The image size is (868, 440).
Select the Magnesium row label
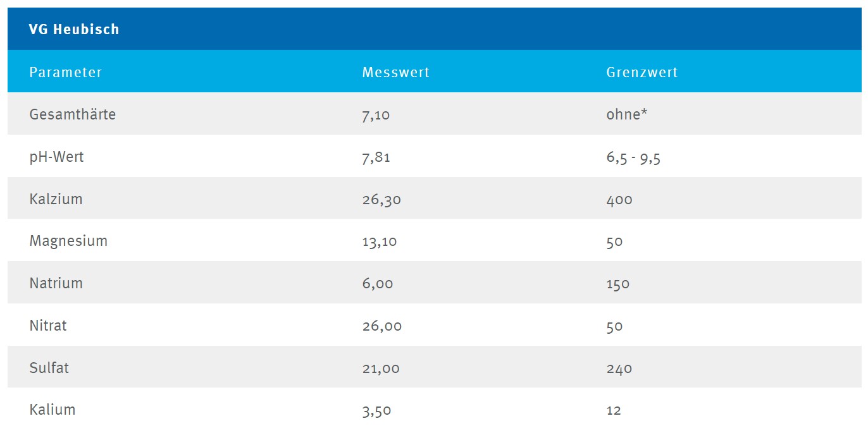point(68,241)
